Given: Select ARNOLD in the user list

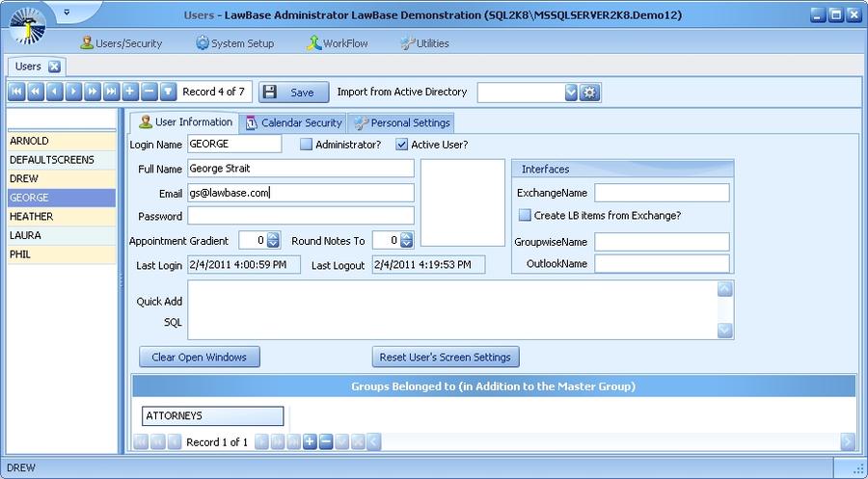Looking at the screenshot, I should click(62, 141).
